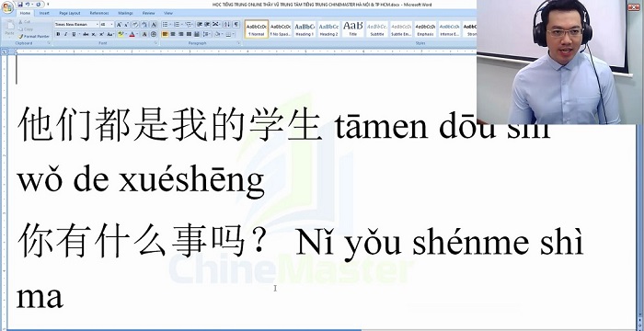Copy the selection
Viewport: 644px width, 331px height.
tap(25, 29)
